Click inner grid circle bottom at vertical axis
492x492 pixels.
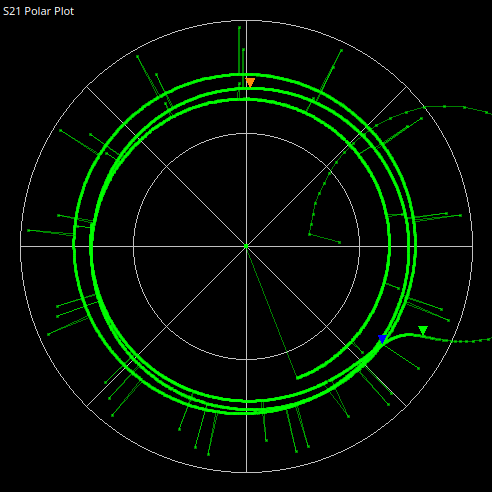tap(246, 359)
